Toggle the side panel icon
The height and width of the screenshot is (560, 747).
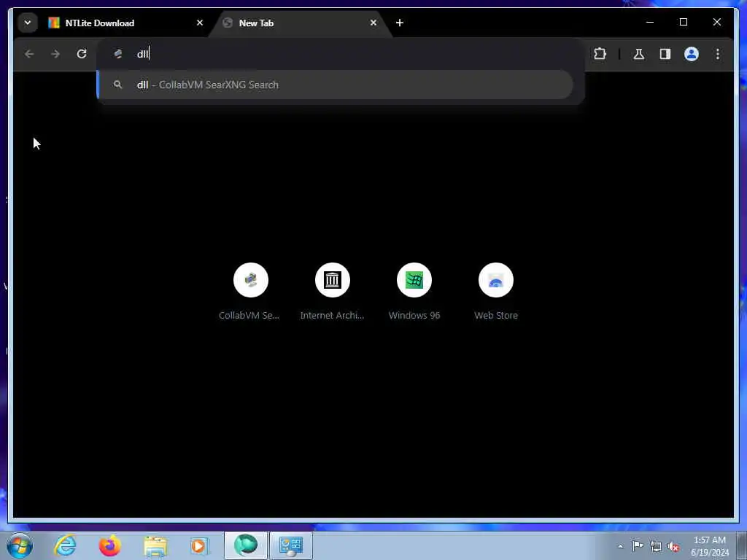[665, 54]
